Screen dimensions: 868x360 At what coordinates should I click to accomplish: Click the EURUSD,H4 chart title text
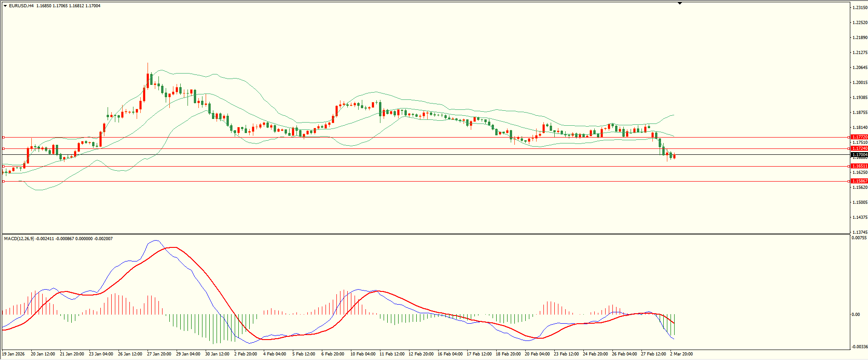(21, 6)
